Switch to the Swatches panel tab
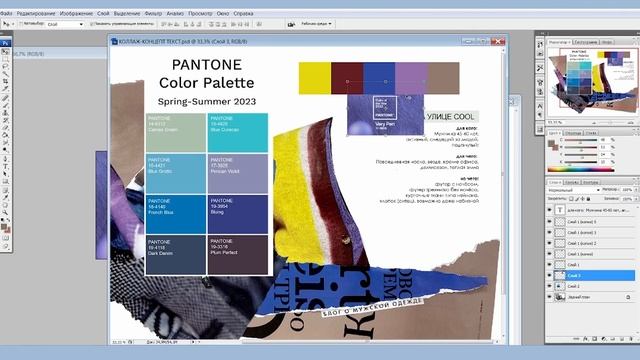The image size is (640, 360). [573, 133]
